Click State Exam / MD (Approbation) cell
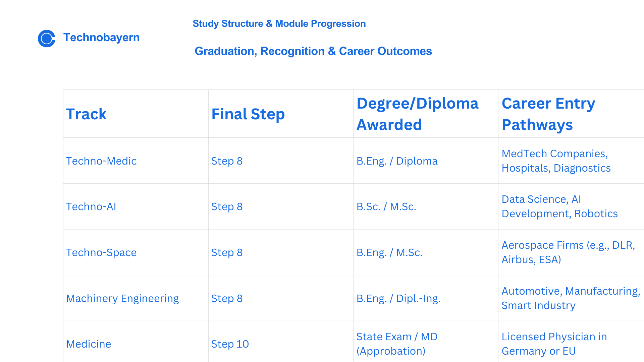Viewport: 644px width, 362px height. click(426, 342)
